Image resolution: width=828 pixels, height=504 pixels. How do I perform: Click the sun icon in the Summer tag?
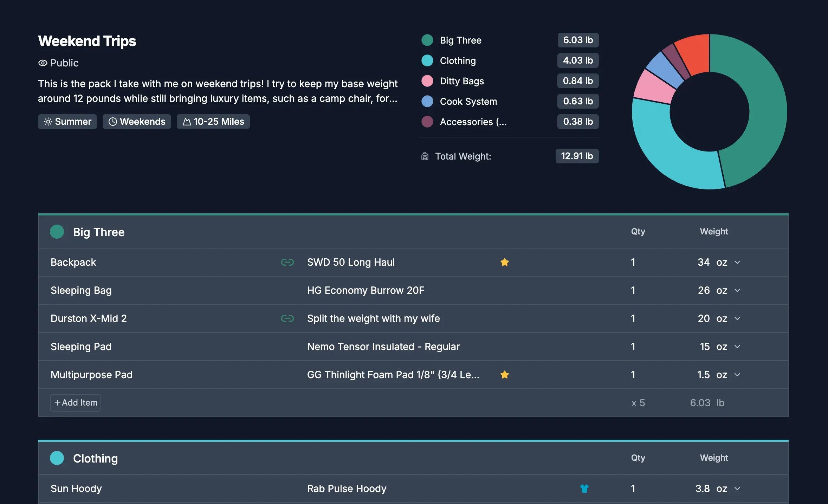[47, 122]
